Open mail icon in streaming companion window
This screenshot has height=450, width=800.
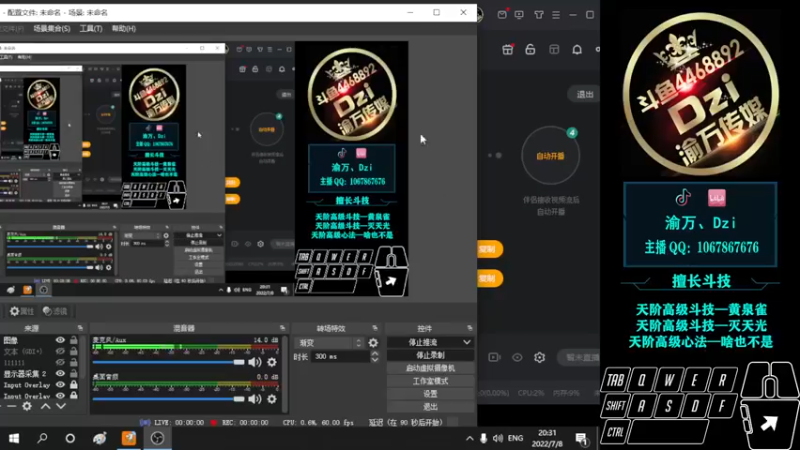tap(502, 15)
